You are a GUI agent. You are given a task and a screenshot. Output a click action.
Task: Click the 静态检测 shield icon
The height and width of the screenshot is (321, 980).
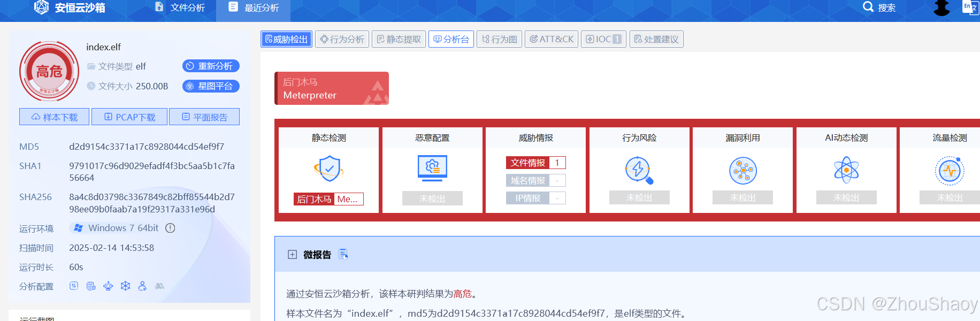coord(329,169)
